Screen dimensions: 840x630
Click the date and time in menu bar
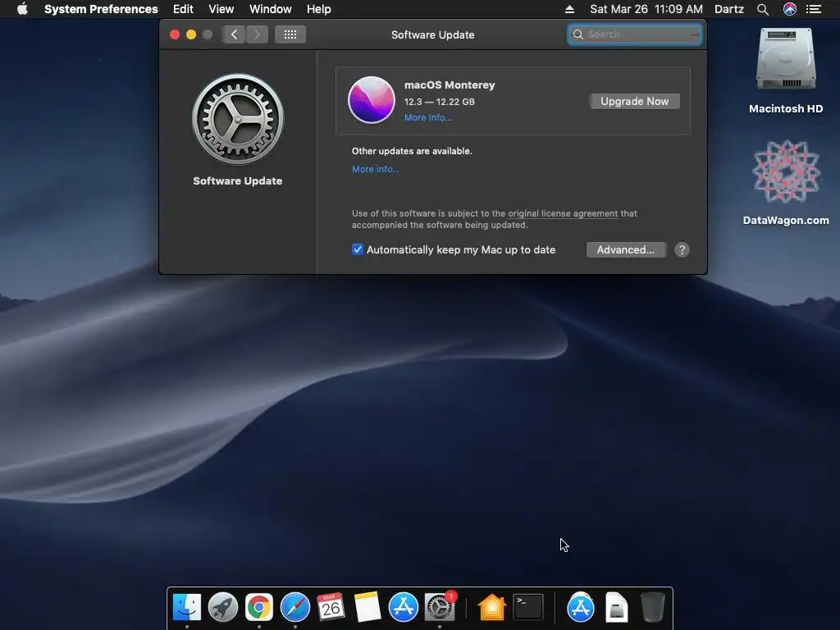(646, 9)
